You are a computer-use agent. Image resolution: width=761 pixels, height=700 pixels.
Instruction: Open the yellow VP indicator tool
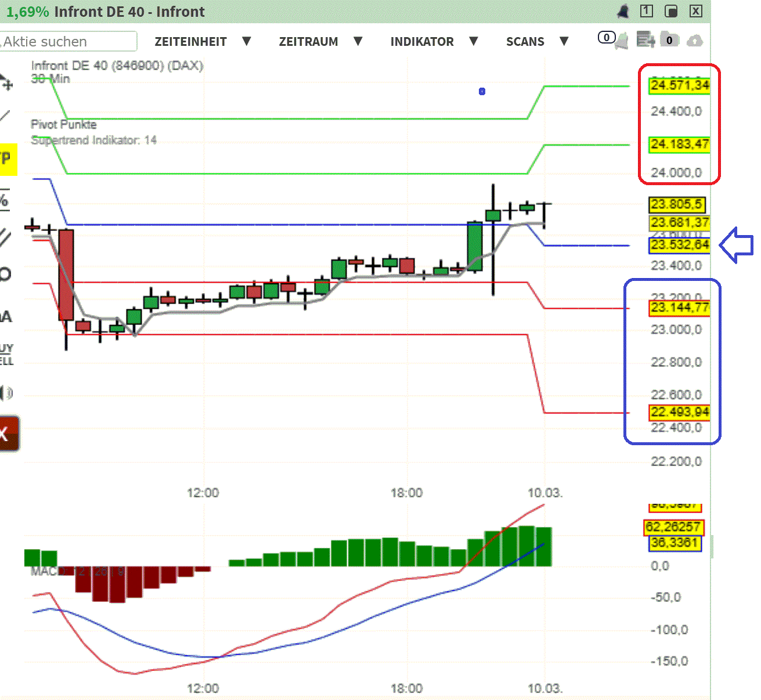pos(6,158)
